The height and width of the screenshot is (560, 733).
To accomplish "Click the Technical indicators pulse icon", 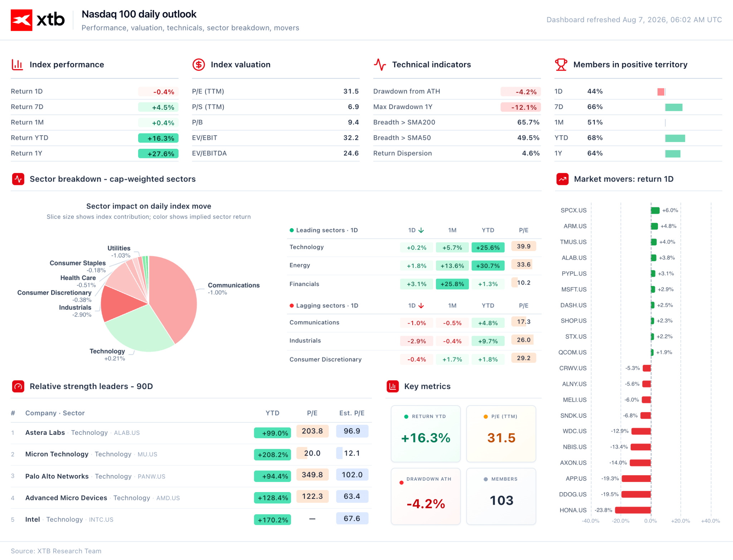I will click(380, 65).
